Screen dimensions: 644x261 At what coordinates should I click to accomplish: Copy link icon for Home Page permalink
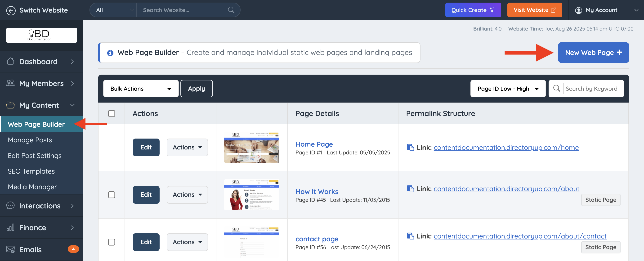tap(410, 148)
